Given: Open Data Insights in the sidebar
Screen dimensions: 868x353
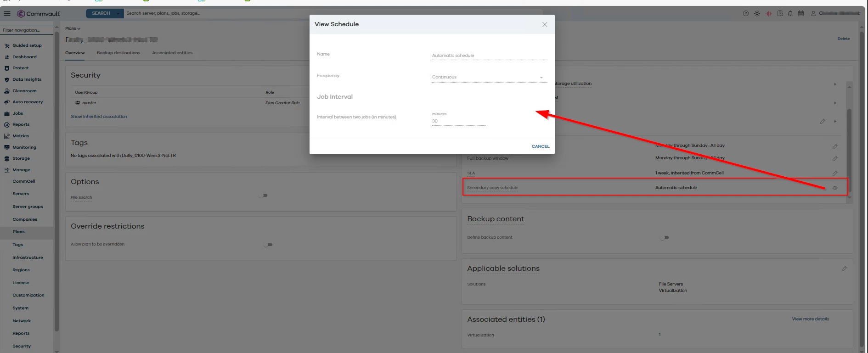Looking at the screenshot, I should point(27,79).
